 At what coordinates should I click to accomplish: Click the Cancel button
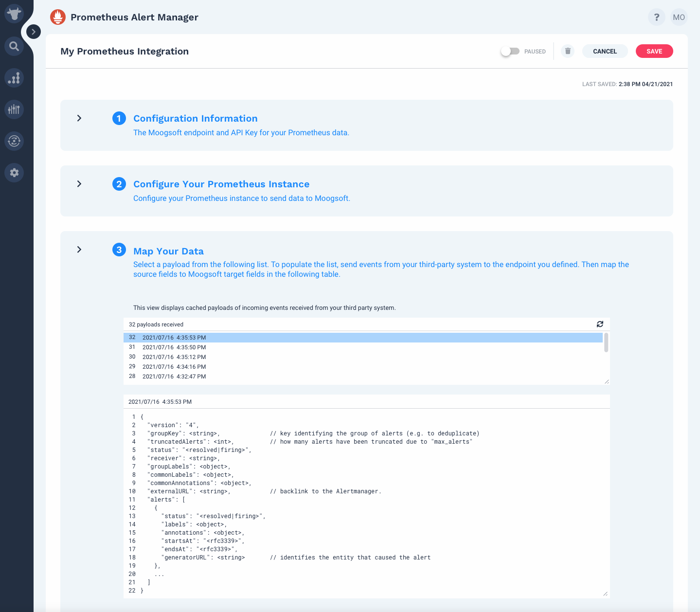605,51
